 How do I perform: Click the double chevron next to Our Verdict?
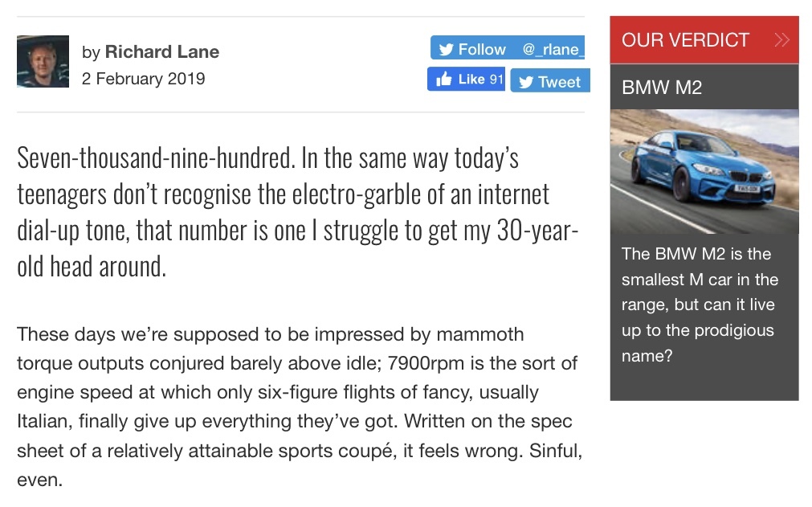tap(782, 40)
